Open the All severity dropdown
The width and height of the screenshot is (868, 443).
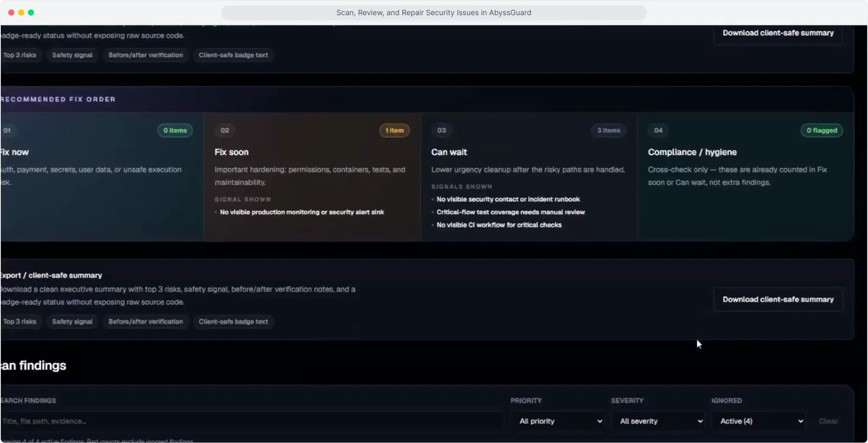tap(660, 421)
